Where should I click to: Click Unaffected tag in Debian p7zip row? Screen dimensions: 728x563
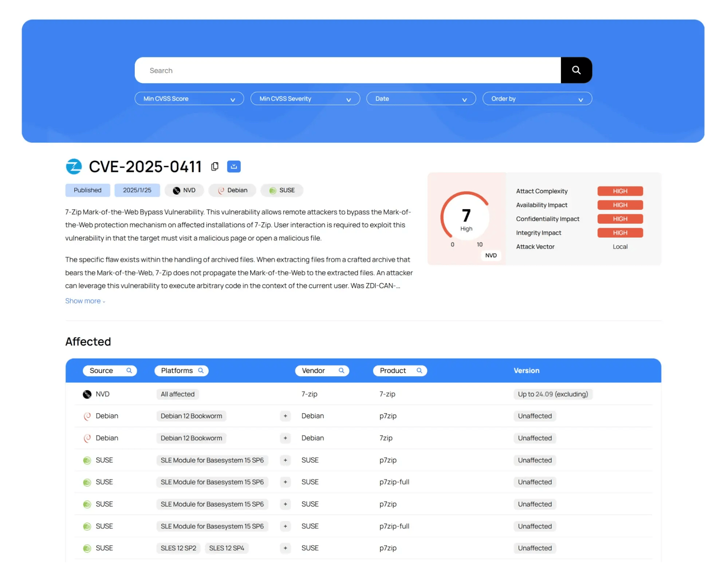coord(535,416)
